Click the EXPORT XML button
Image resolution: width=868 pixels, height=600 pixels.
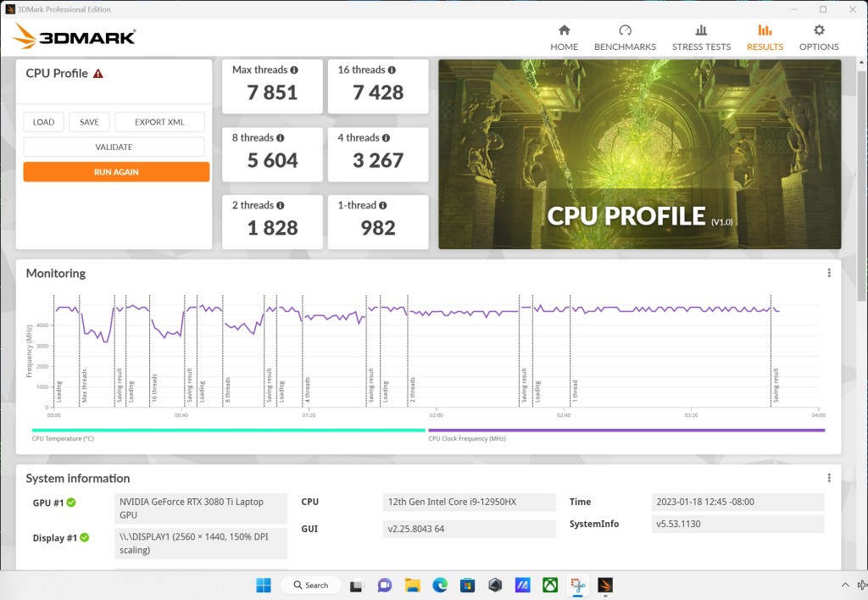tap(159, 121)
